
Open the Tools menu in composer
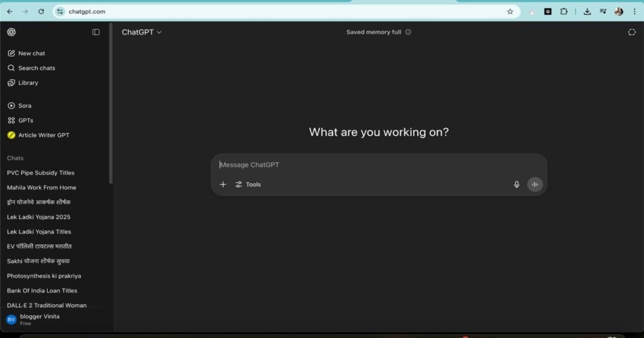click(x=248, y=185)
